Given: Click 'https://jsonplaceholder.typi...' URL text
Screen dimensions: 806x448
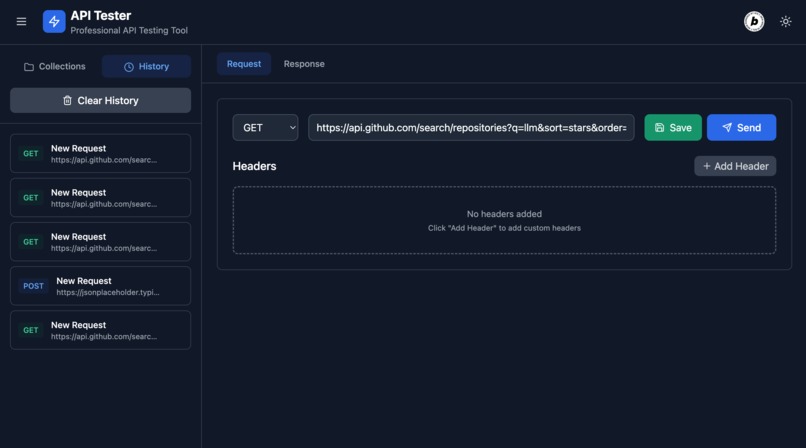Looking at the screenshot, I should tap(108, 292).
